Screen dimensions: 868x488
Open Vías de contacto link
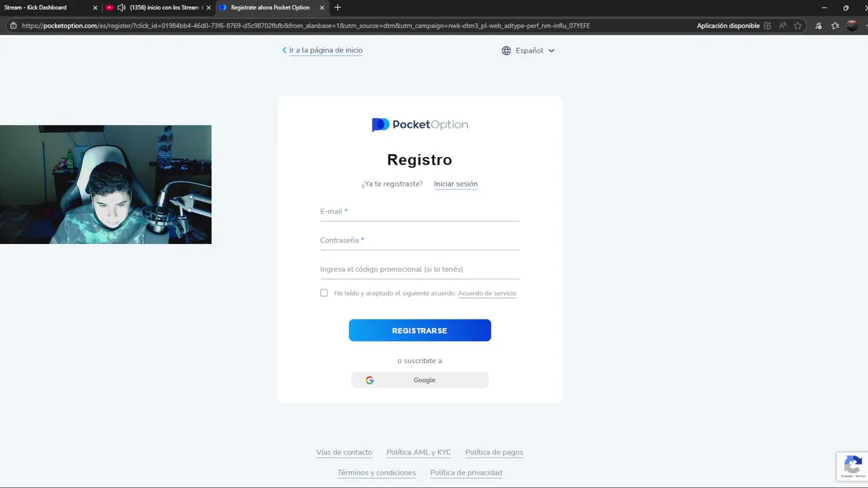click(344, 452)
